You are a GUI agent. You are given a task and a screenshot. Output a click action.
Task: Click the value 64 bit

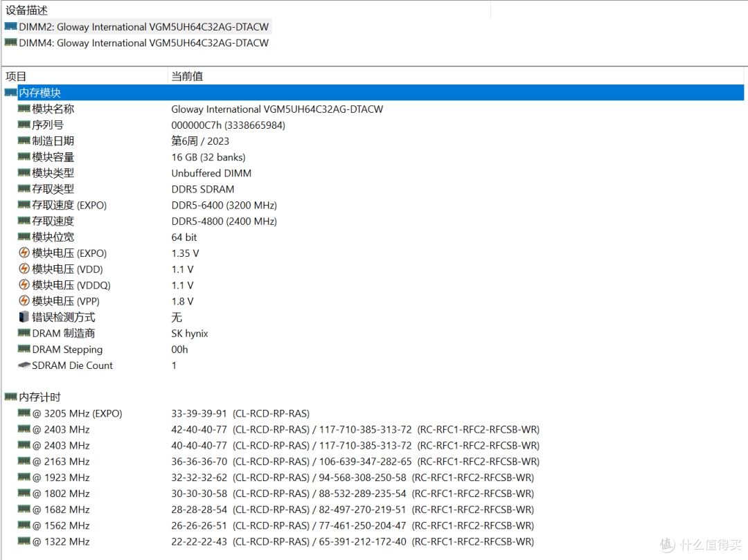pyautogui.click(x=184, y=237)
